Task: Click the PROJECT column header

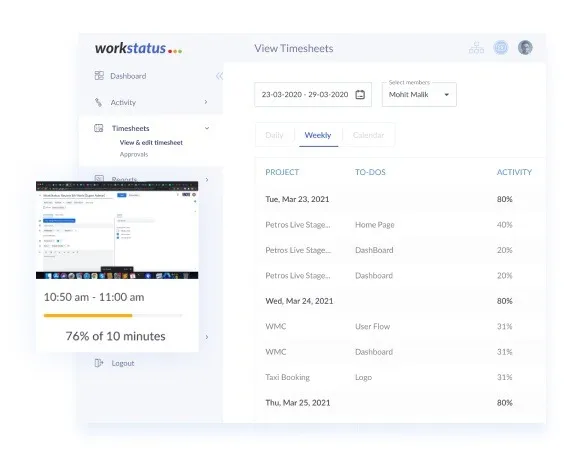Action: (x=282, y=172)
